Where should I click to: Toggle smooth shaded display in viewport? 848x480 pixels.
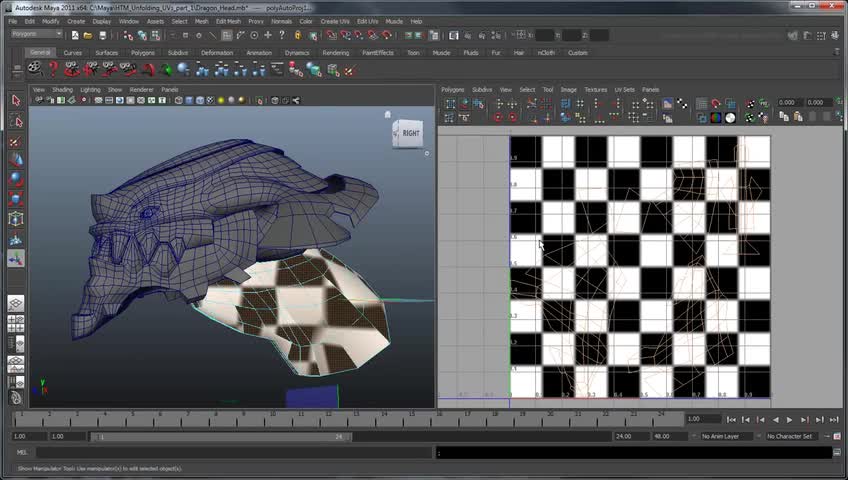(x=189, y=100)
